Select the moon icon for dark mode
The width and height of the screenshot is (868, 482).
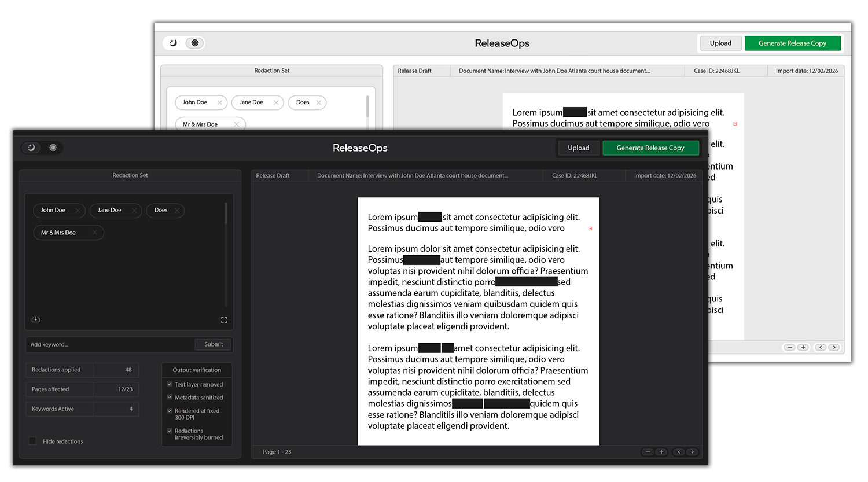click(x=31, y=148)
